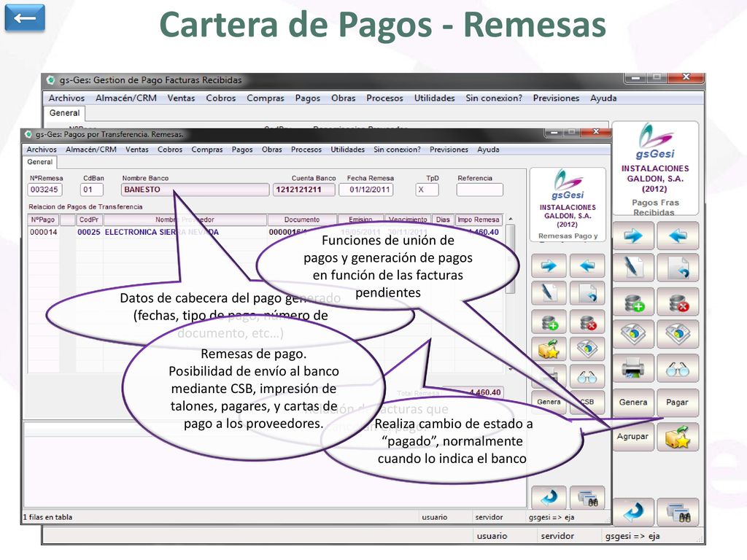
Task: Click the document undo icon in Facturas Recibidas window
Action: point(678,268)
